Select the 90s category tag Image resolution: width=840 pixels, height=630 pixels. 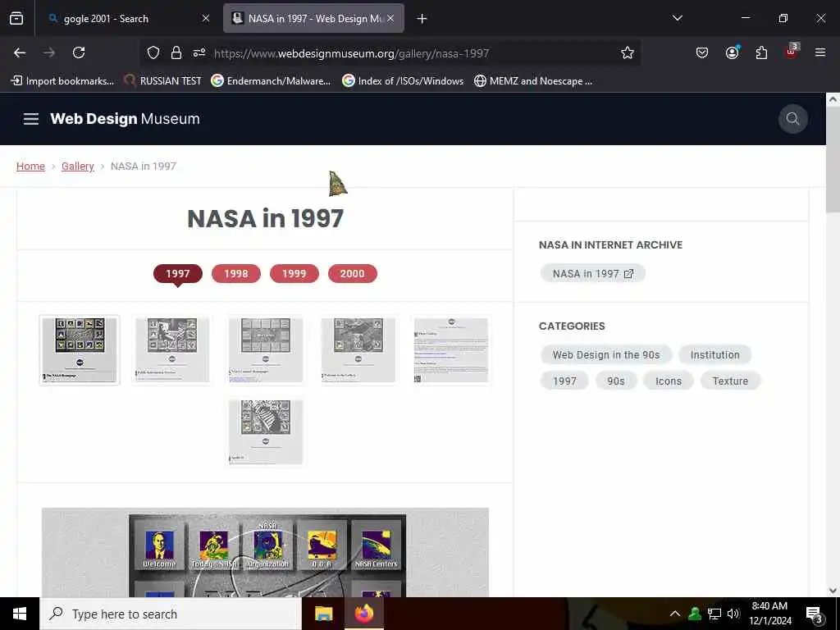point(615,381)
